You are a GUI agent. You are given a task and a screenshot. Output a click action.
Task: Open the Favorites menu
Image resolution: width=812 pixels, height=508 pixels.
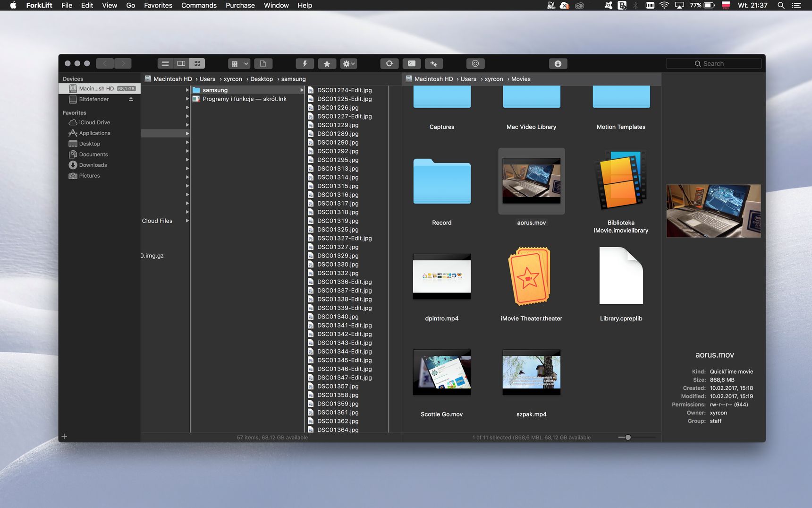pyautogui.click(x=158, y=5)
